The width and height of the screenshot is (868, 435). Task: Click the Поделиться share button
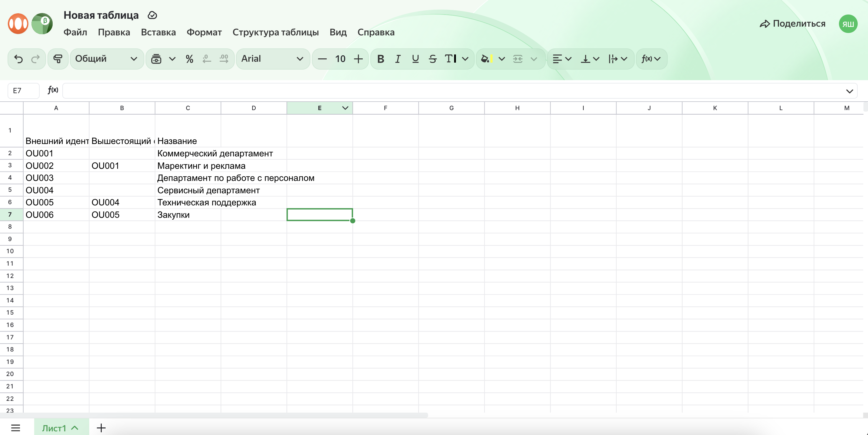[793, 24]
